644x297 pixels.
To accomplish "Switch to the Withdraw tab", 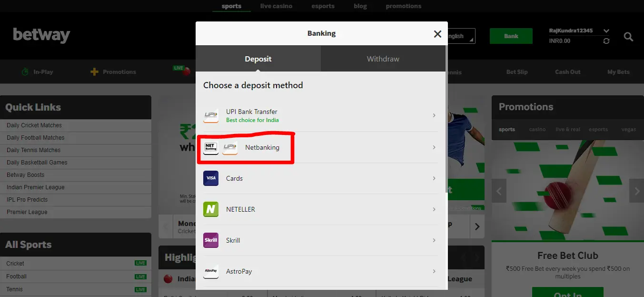I will [x=383, y=59].
